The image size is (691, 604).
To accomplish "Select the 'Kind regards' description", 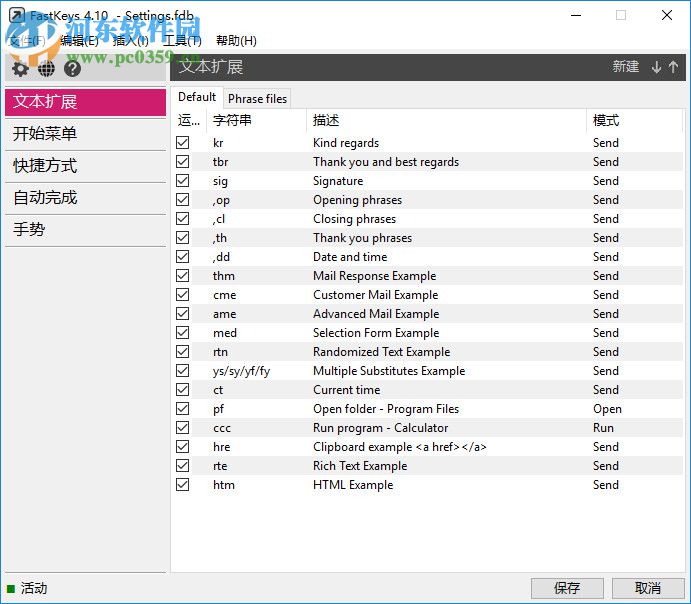I will (346, 143).
